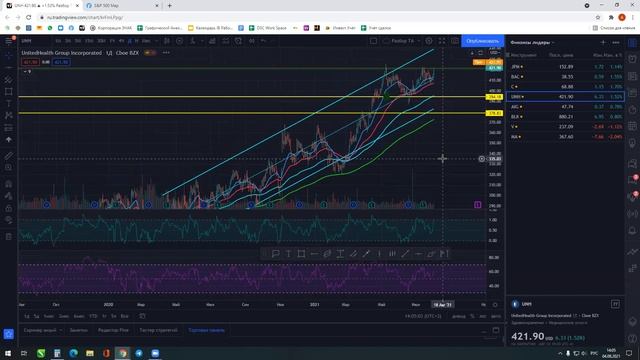Open the USD currency selector on price axis
This screenshot has height=360, width=640.
coord(495,53)
